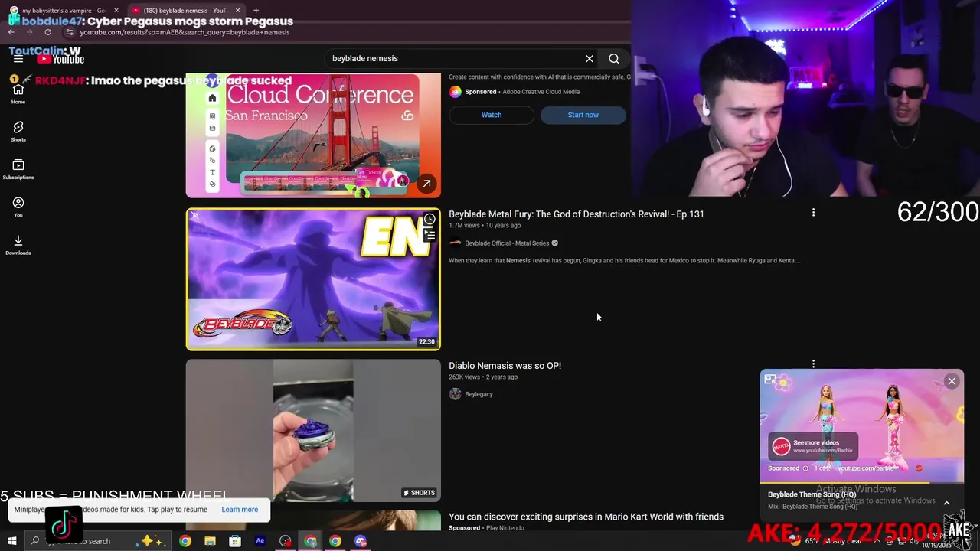Image resolution: width=980 pixels, height=551 pixels.
Task: Open the Diablo Nemasis Shorts thumbnail
Action: pos(313,431)
